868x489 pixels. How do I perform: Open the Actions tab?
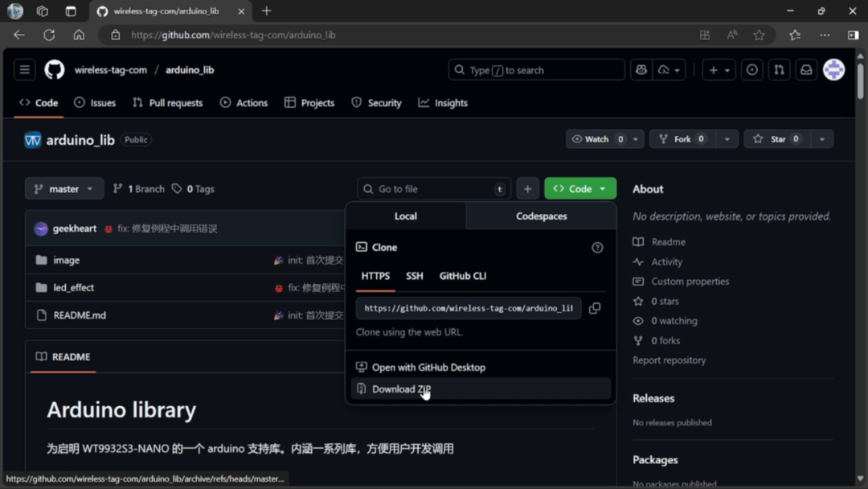tap(244, 103)
